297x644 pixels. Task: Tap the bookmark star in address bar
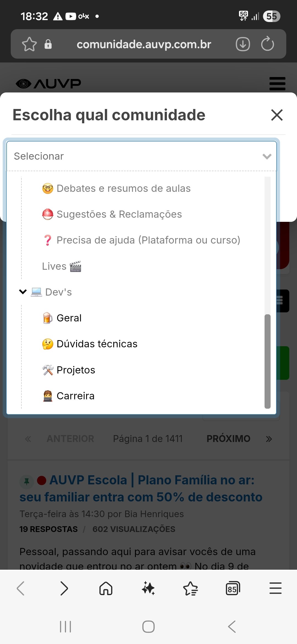pyautogui.click(x=29, y=44)
